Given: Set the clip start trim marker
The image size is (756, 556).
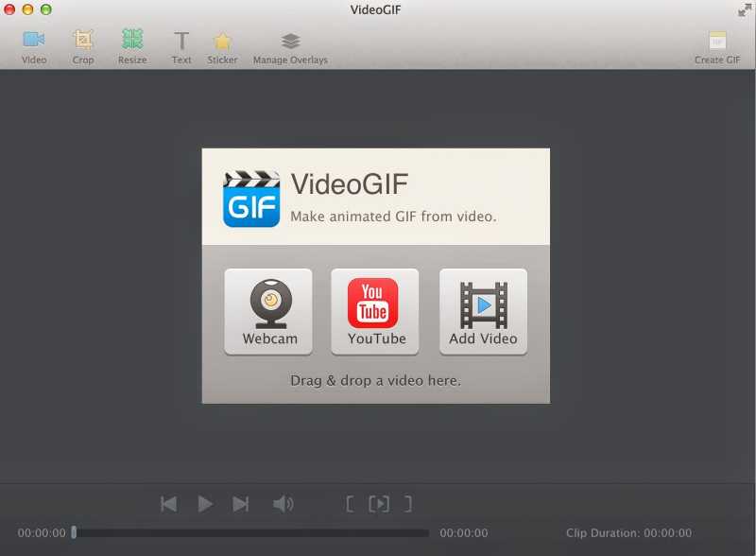Looking at the screenshot, I should click(350, 503).
